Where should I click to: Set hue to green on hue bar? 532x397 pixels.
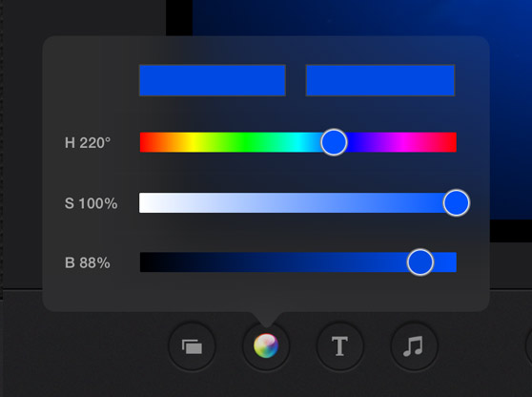[x=245, y=142]
